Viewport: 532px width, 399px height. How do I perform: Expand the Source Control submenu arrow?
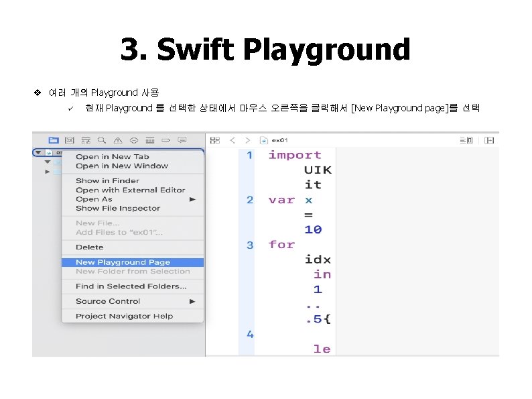coord(192,301)
